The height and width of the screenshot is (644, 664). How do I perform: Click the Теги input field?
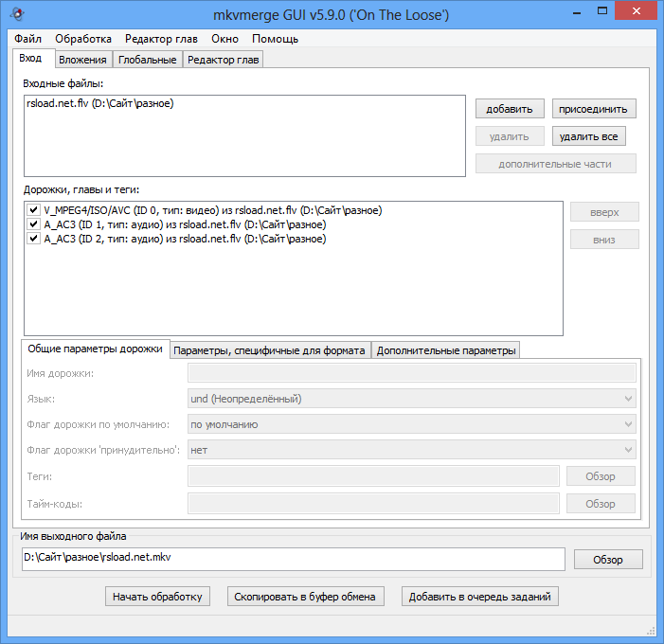[x=373, y=476]
